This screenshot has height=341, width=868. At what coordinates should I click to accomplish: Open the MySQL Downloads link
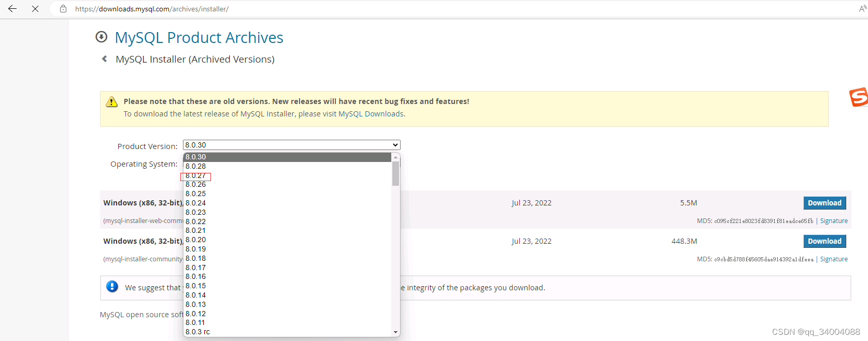tap(371, 114)
